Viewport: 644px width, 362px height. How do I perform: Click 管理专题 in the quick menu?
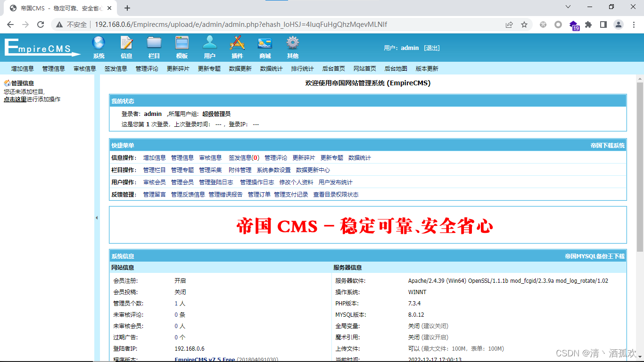182,170
